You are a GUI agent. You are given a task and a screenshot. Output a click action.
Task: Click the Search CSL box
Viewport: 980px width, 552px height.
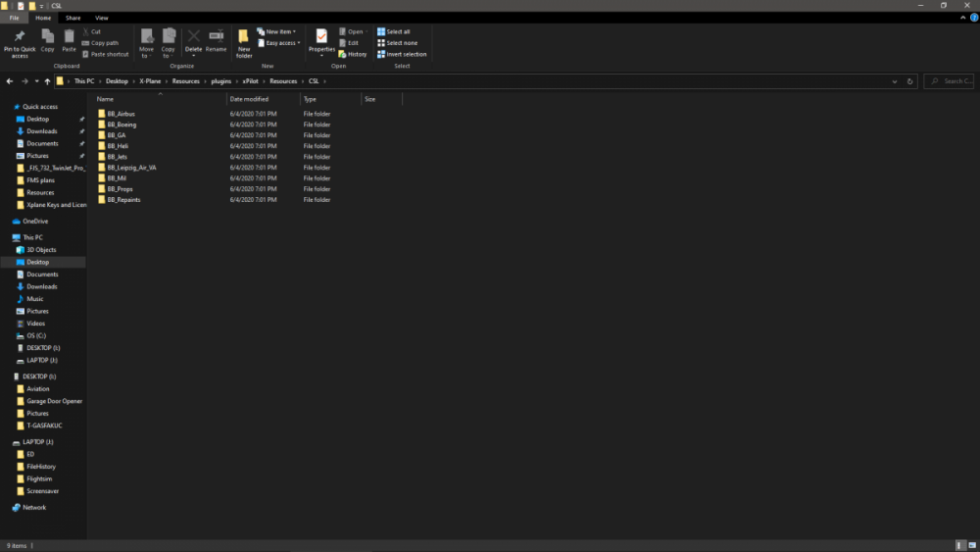[950, 81]
